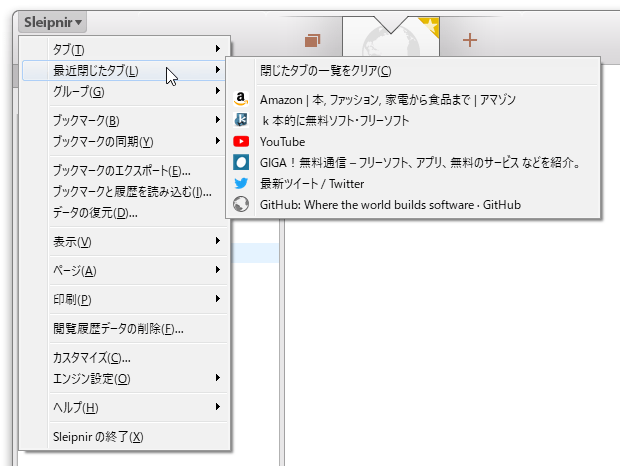620x466 pixels.
Task: Click the red YouTube play icon
Action: 241,141
